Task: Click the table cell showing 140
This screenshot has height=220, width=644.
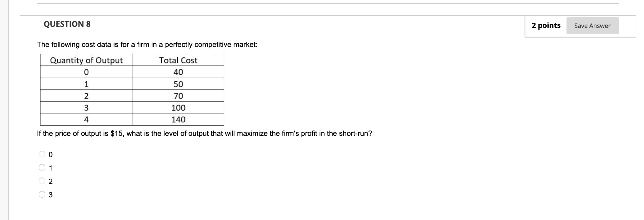Action: click(178, 119)
